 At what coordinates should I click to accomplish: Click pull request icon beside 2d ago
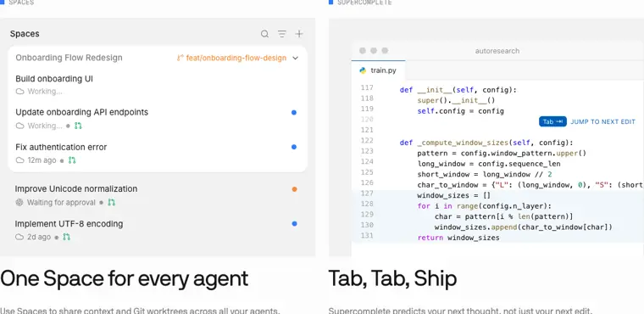66,237
